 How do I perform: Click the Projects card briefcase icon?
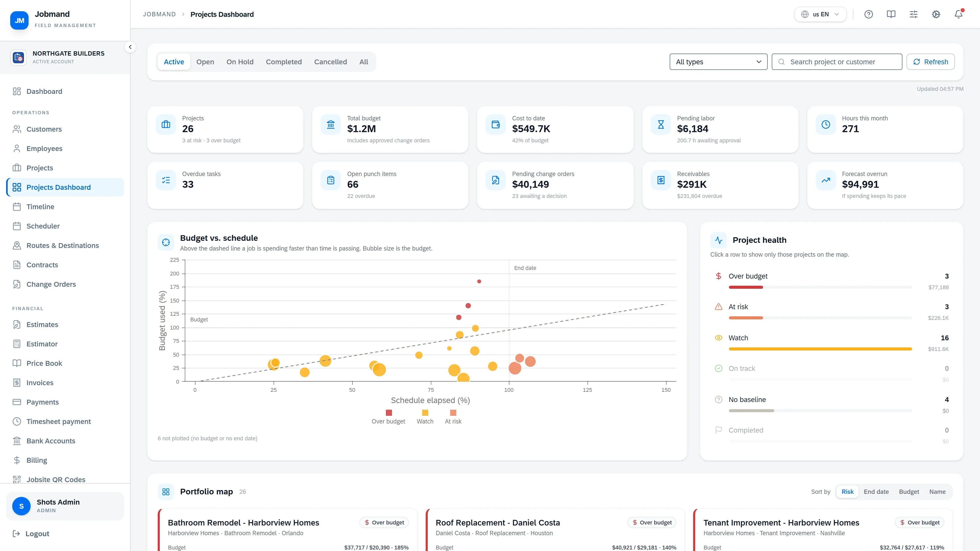click(166, 124)
